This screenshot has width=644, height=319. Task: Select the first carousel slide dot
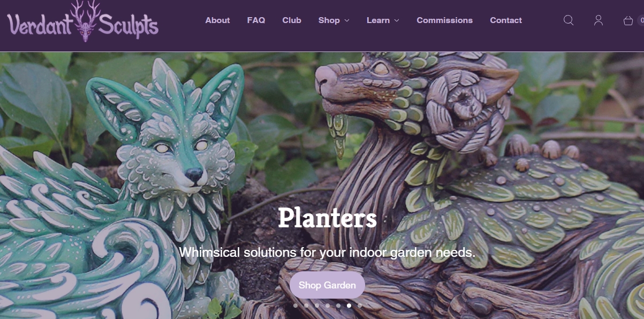(x=296, y=306)
